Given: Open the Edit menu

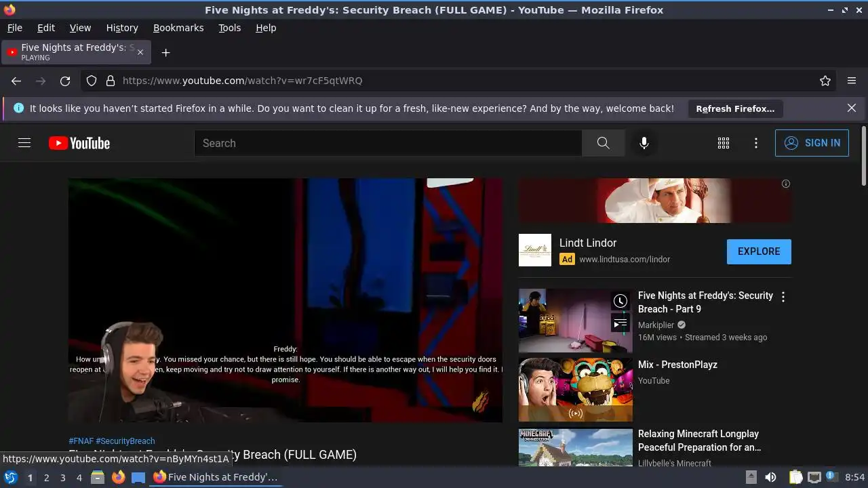Looking at the screenshot, I should tap(46, 28).
